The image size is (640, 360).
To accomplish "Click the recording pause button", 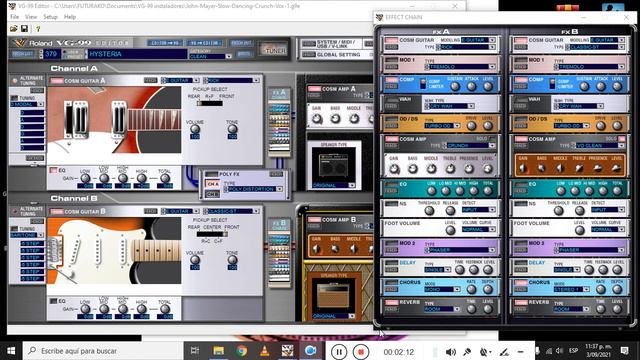I will [x=338, y=351].
